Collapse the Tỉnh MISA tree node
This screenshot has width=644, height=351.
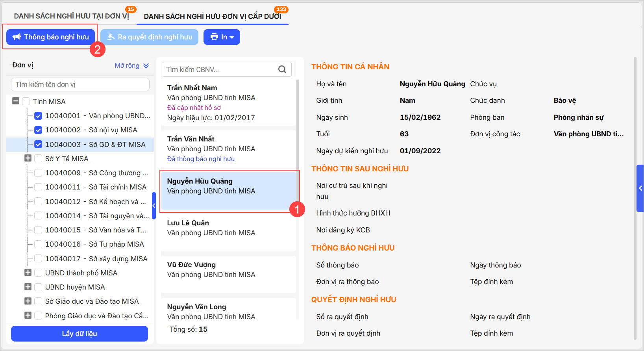16,101
